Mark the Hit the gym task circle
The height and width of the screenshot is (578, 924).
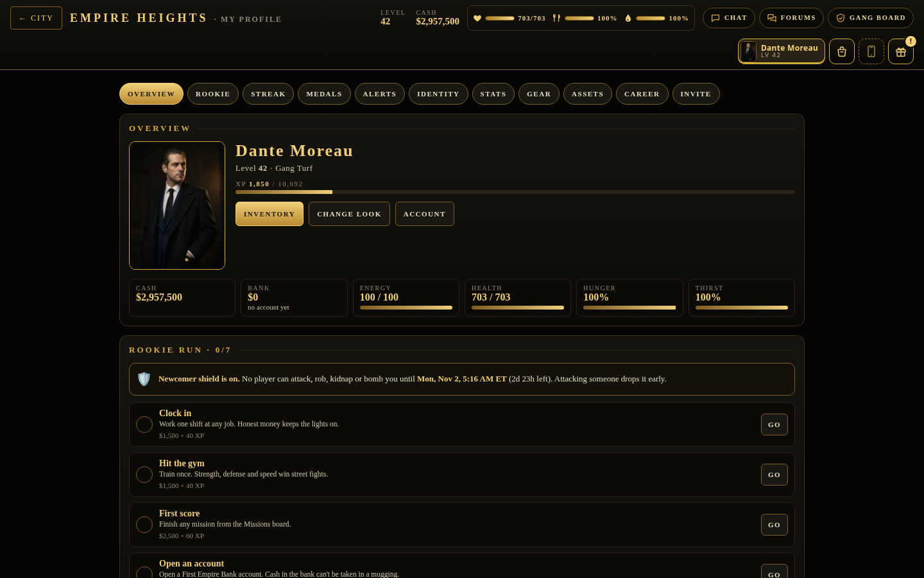pyautogui.click(x=144, y=475)
